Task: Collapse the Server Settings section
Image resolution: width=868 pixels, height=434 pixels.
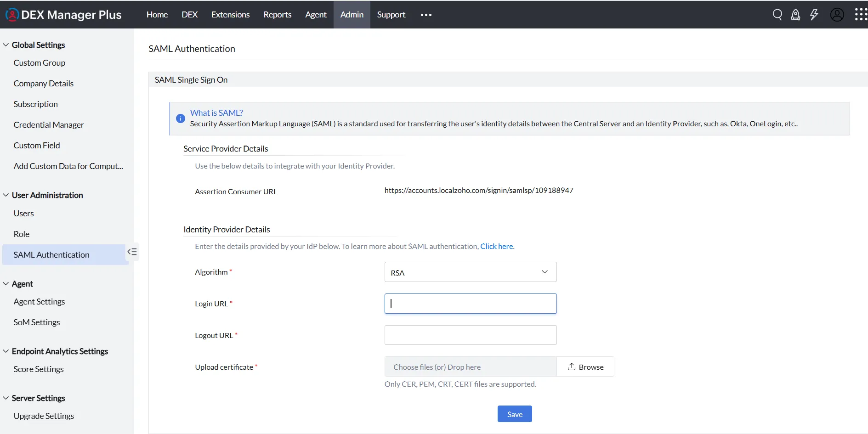Action: 6,398
